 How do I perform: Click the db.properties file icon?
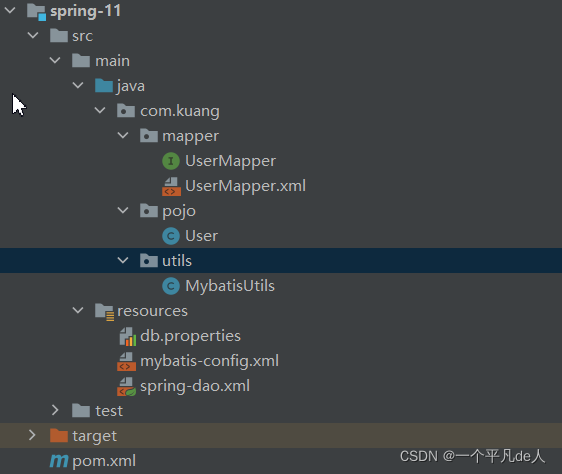127,336
